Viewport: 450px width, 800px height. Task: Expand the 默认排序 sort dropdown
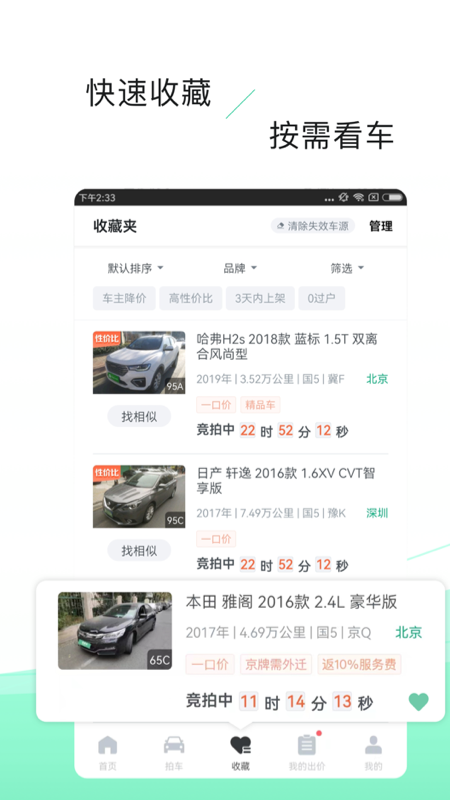[135, 268]
